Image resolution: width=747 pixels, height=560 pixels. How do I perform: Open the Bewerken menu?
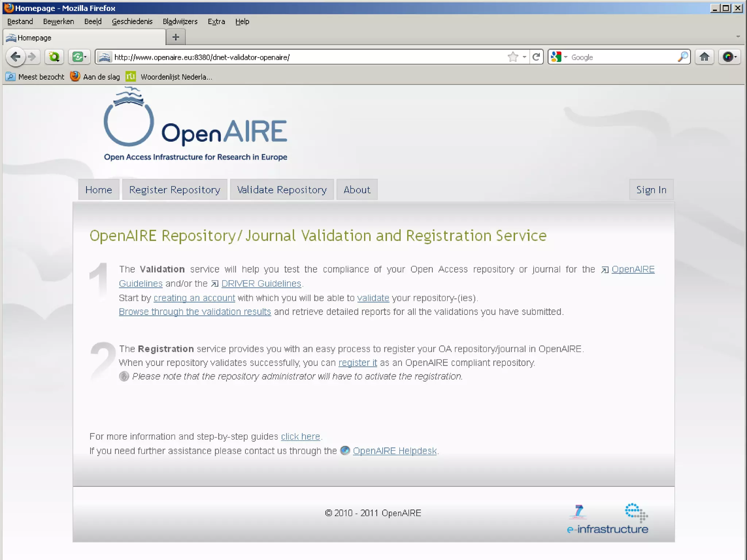[58, 22]
